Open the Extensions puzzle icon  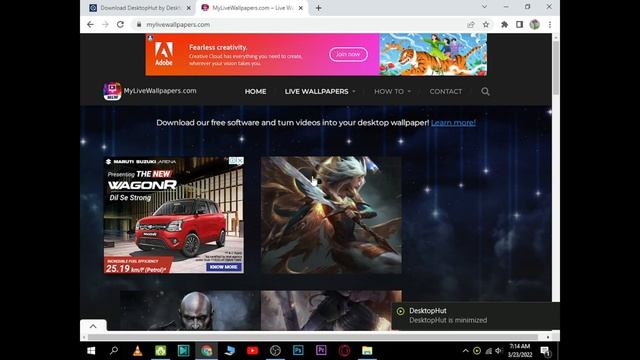[504, 24]
